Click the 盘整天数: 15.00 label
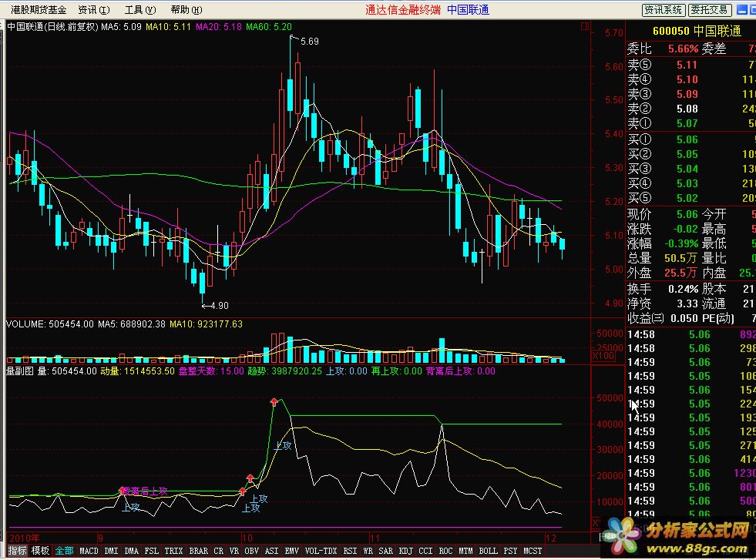Image resolution: width=756 pixels, height=560 pixels. (211, 371)
